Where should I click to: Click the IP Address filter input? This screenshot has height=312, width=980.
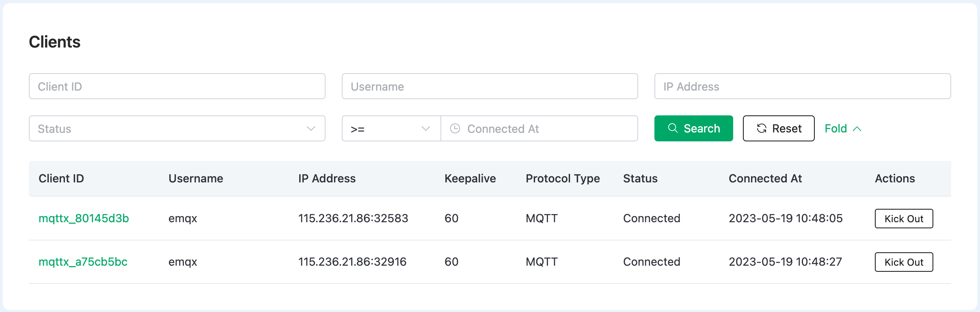pyautogui.click(x=803, y=86)
